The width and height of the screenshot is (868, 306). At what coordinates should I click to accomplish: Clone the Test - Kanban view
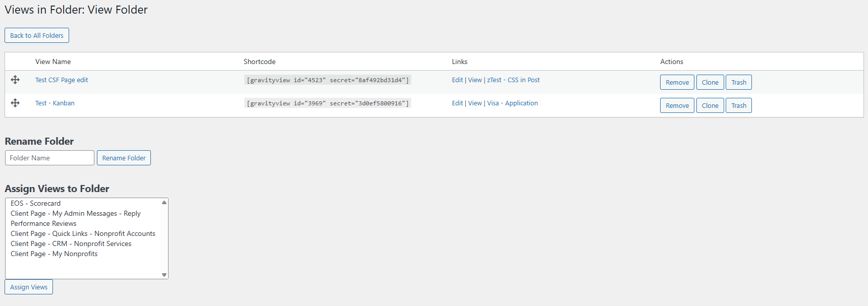pyautogui.click(x=710, y=105)
